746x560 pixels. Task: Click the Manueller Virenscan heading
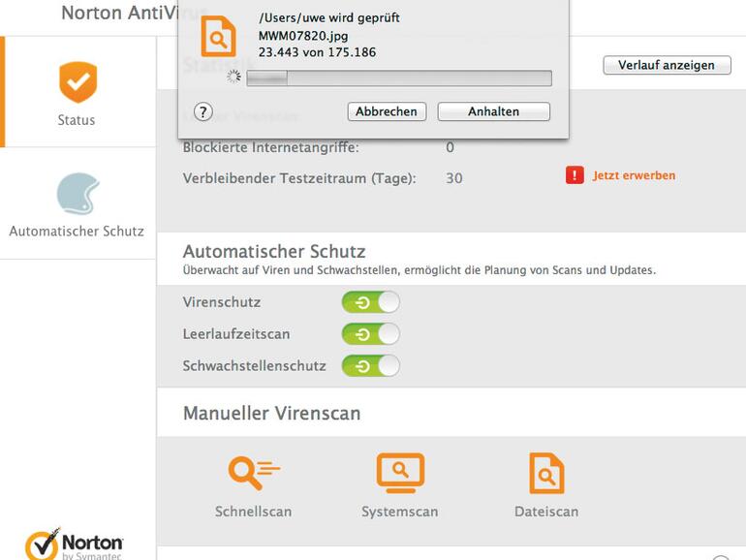[x=272, y=413]
